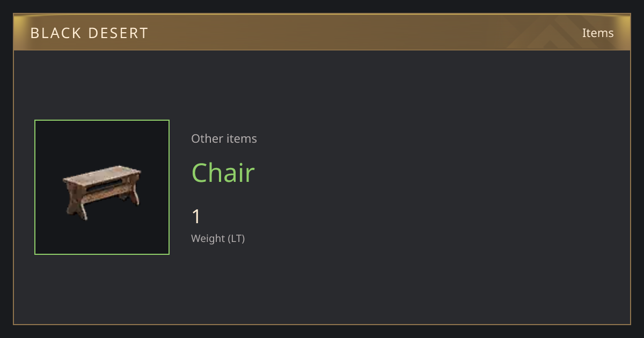This screenshot has width=644, height=338.
Task: Click the wooden bench seat top
Action: [x=102, y=175]
